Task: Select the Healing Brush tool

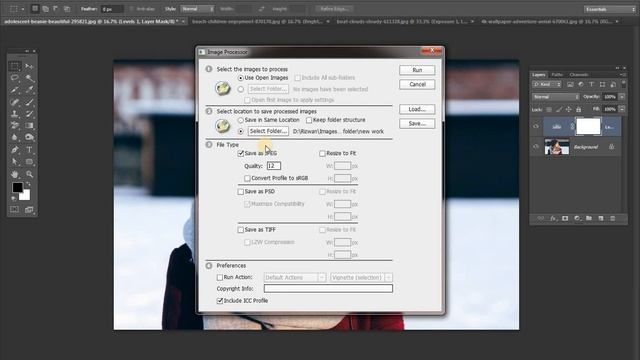Action: (15, 102)
